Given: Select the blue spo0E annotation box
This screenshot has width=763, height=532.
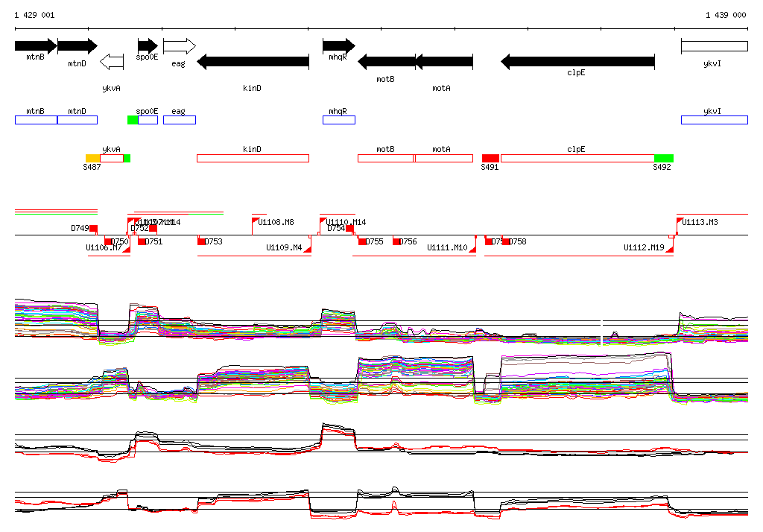Looking at the screenshot, I should tap(148, 120).
